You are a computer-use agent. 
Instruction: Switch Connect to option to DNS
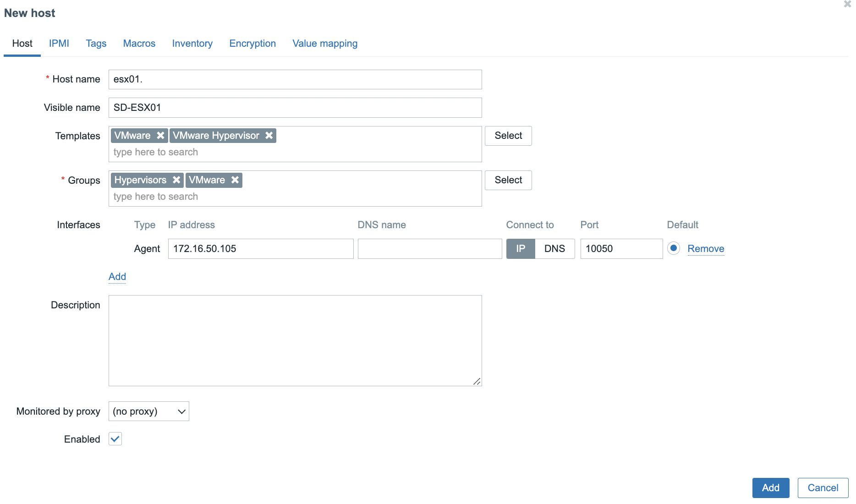coord(554,249)
